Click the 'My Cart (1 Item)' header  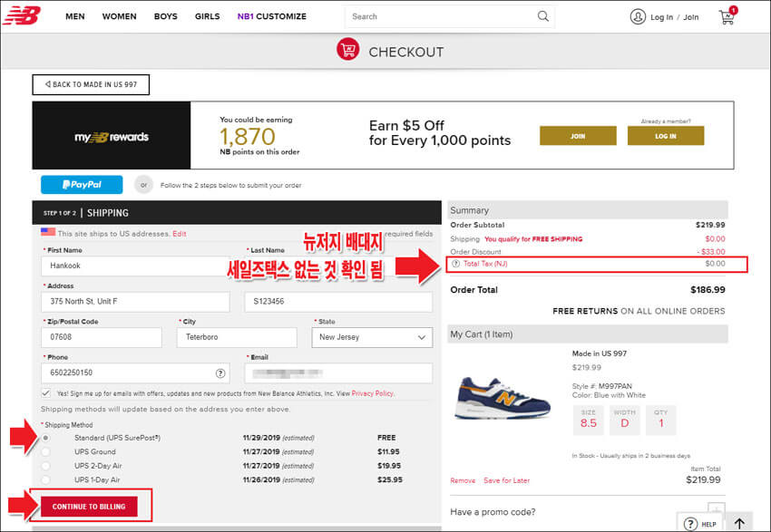tap(482, 334)
